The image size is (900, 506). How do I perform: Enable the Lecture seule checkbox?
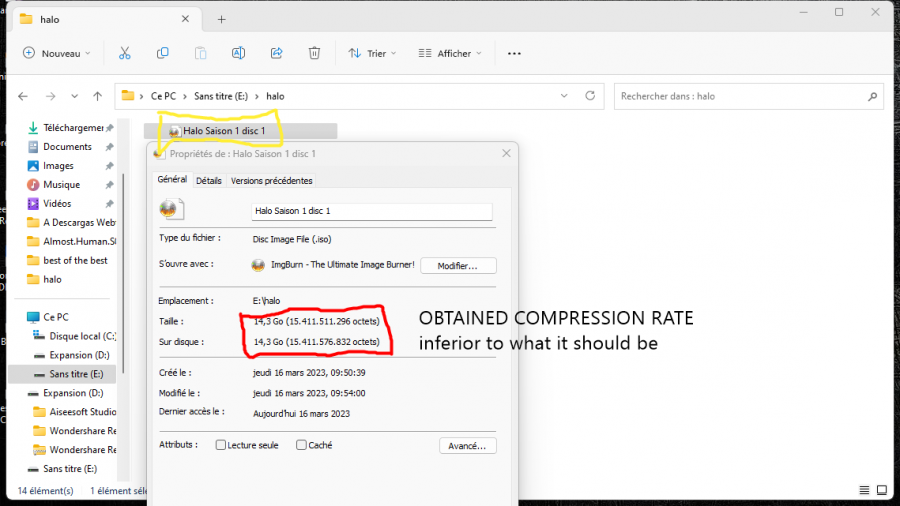click(x=221, y=445)
